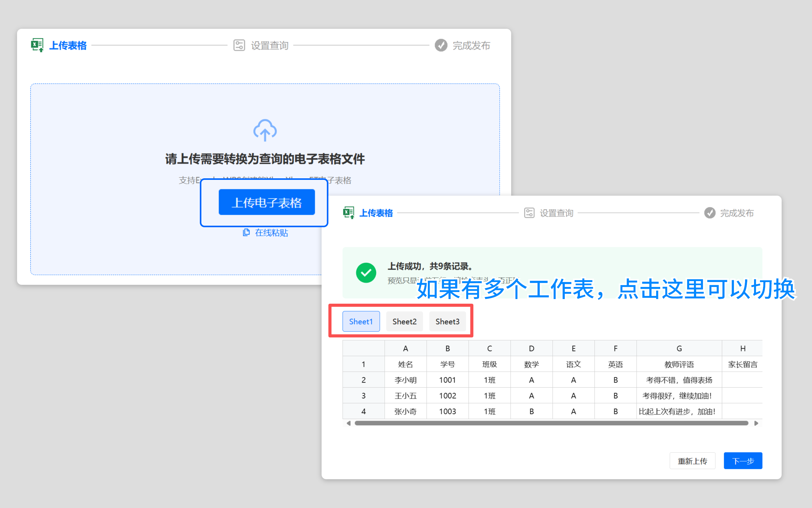Click the cloud upload icon in back window

[265, 130]
